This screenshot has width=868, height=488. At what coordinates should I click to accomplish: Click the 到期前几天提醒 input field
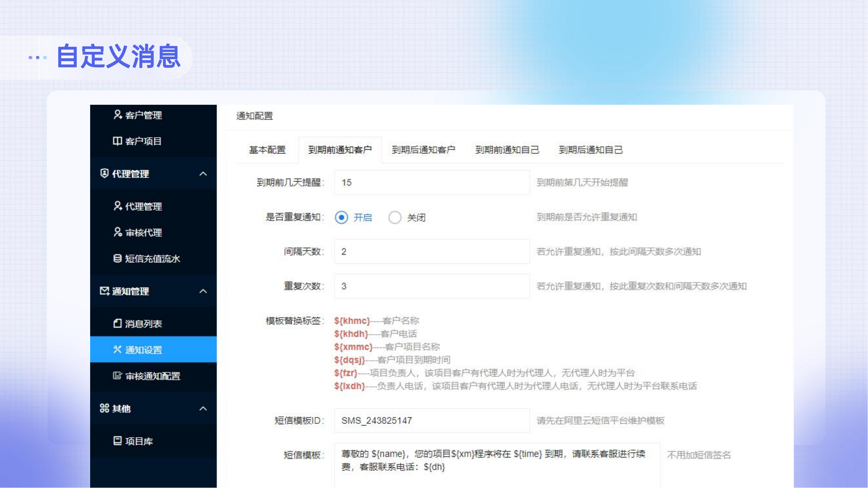[432, 183]
